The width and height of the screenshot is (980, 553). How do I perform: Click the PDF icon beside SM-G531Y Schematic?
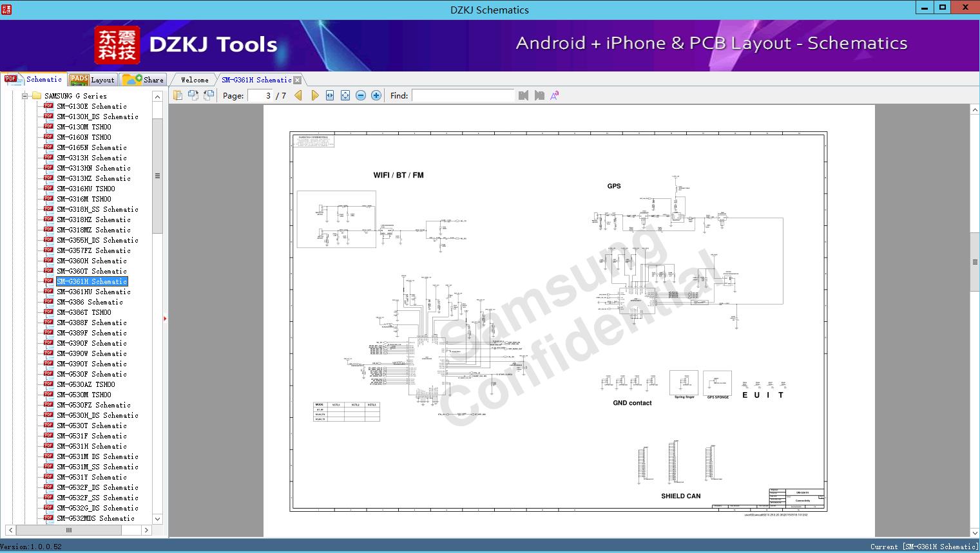pos(48,477)
